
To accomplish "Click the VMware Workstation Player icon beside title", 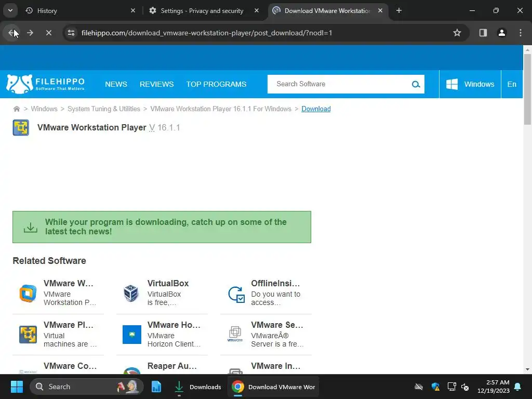I will 21,128.
